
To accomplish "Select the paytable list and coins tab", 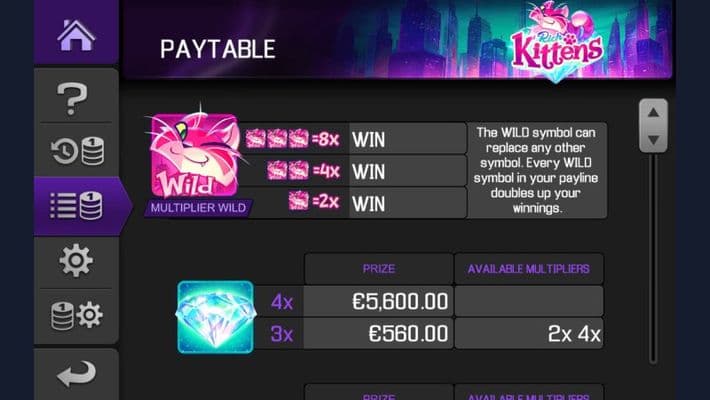I will (76, 206).
